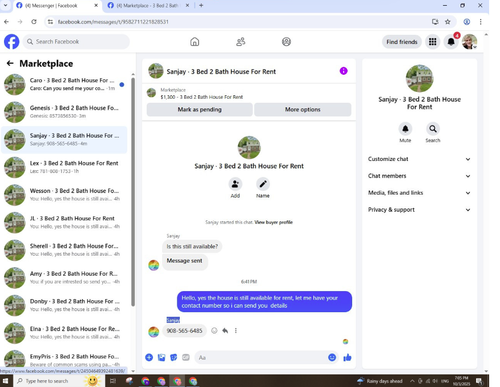Click Windows taskbar search box
Image resolution: width=500 pixels, height=387 pixels.
58,381
